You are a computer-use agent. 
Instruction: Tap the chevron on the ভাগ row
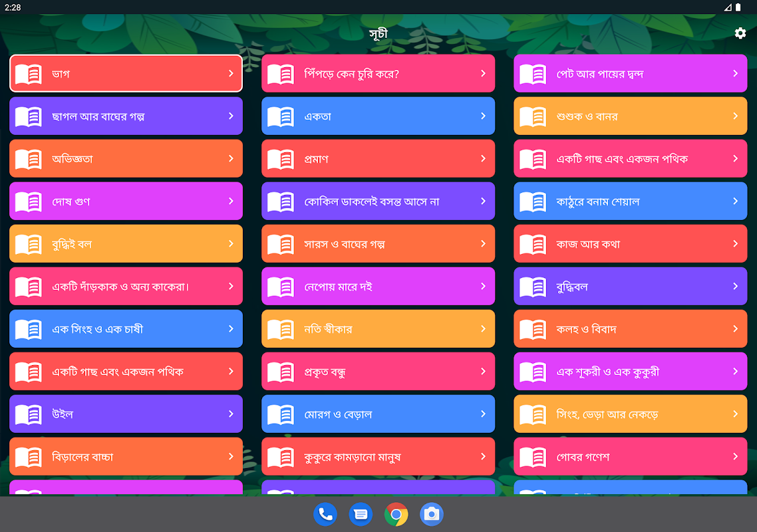231,73
